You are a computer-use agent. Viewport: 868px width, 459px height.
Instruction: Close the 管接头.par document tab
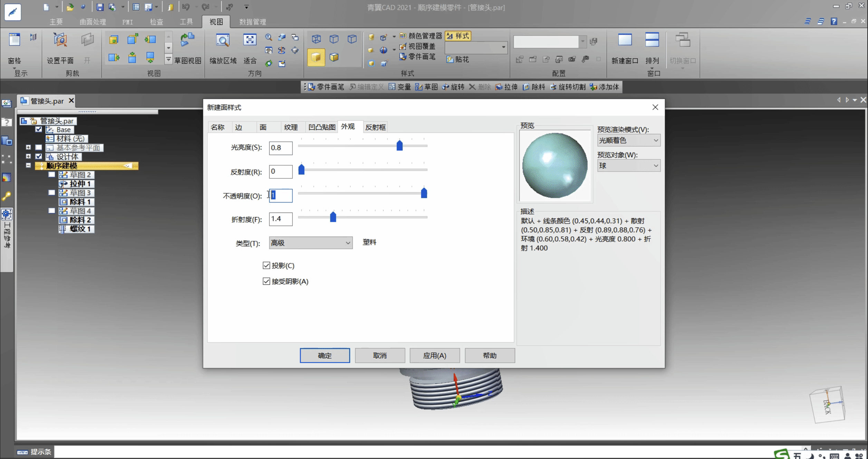(71, 100)
